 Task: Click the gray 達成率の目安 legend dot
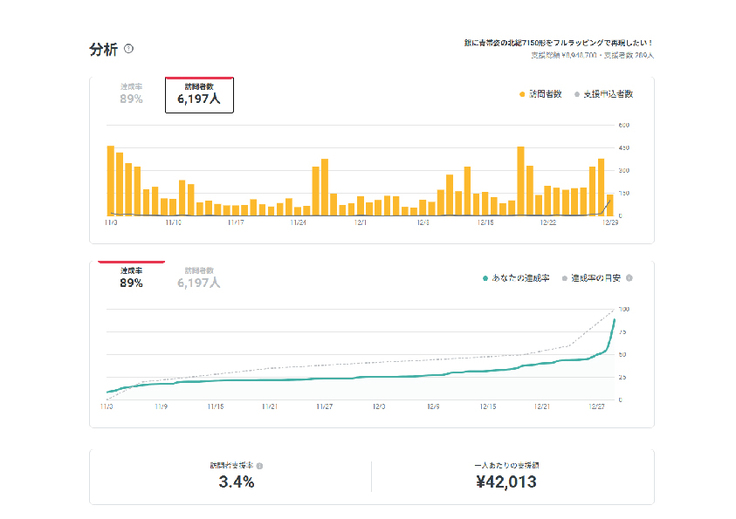coord(564,277)
